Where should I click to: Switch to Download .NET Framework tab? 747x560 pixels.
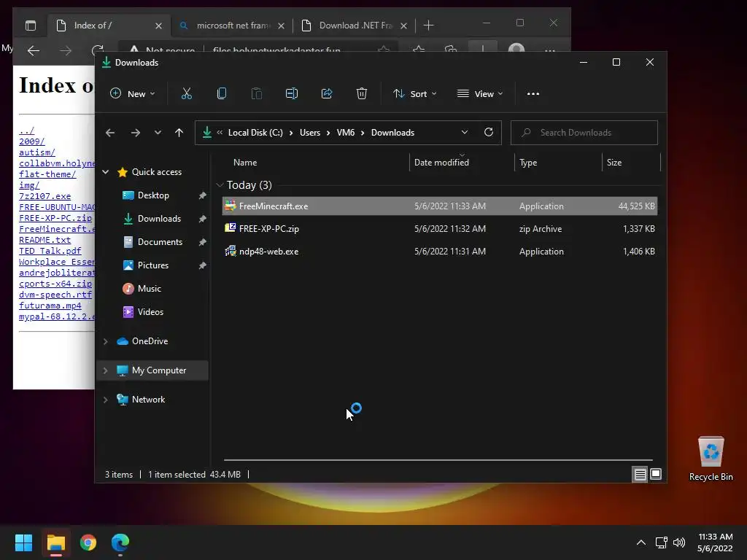(355, 26)
